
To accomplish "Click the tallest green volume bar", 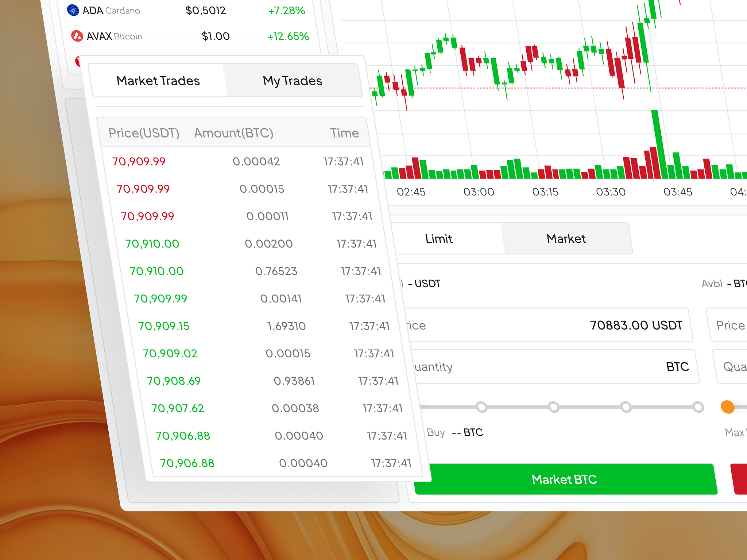I will [x=659, y=144].
